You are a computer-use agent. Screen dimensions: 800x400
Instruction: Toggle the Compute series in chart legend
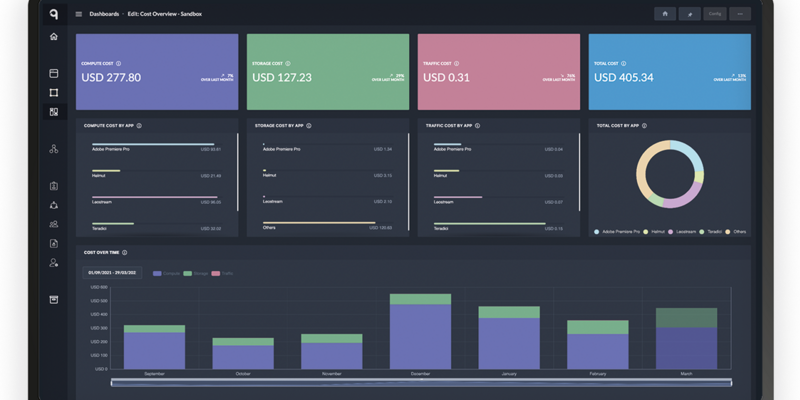pos(166,273)
